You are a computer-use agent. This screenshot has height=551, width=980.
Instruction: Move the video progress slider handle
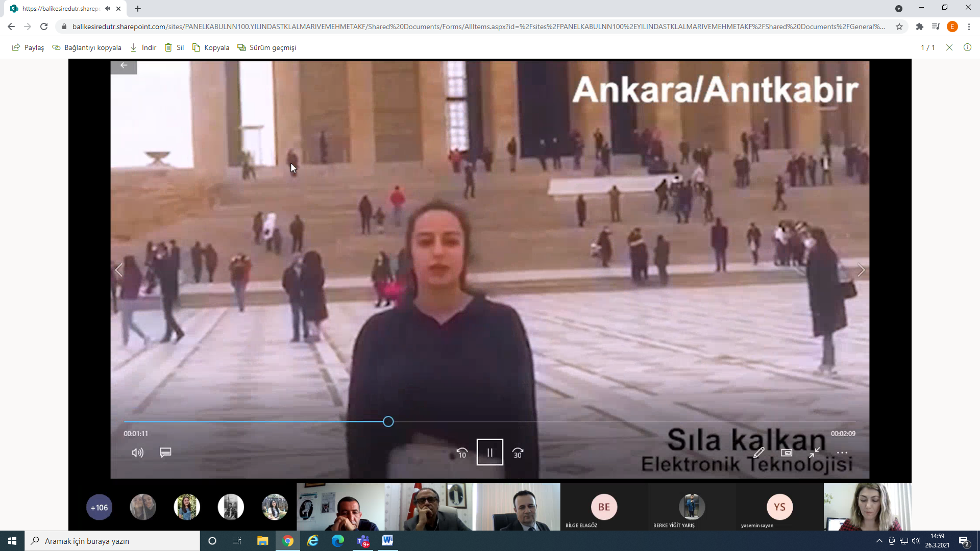click(x=388, y=421)
